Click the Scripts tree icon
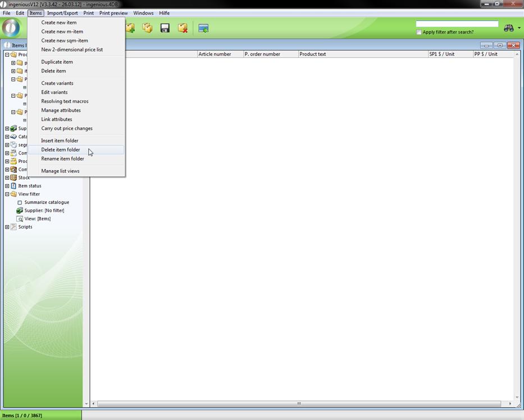 point(13,227)
